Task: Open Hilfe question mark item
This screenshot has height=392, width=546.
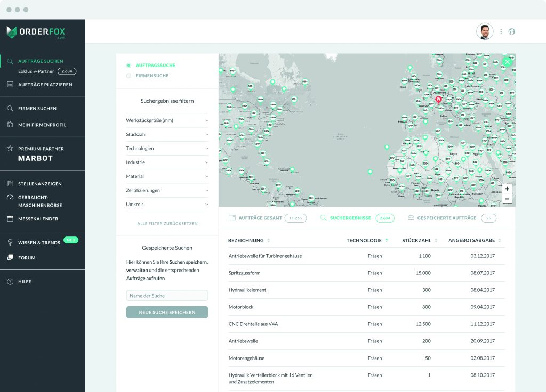Action: (10, 282)
